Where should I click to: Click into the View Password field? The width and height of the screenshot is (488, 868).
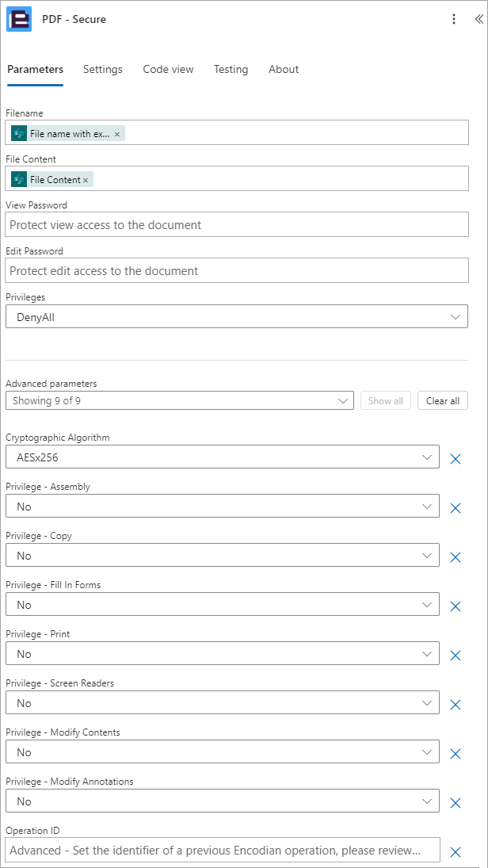pyautogui.click(x=237, y=225)
